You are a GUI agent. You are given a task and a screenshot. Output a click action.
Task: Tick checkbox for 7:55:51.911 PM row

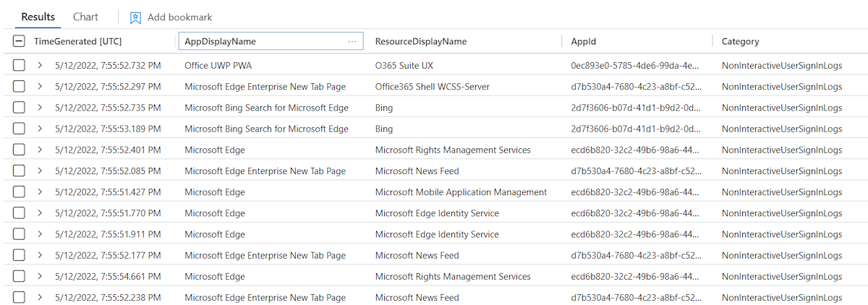(19, 234)
